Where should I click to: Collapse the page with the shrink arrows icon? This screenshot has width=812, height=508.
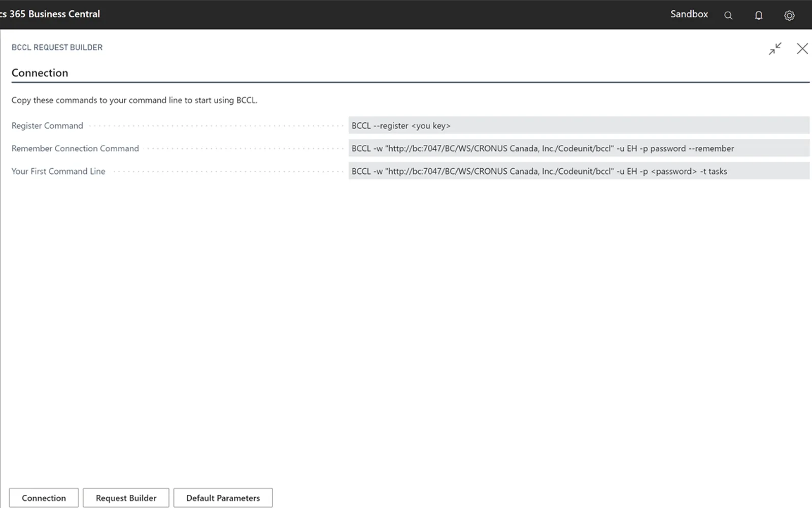(775, 48)
